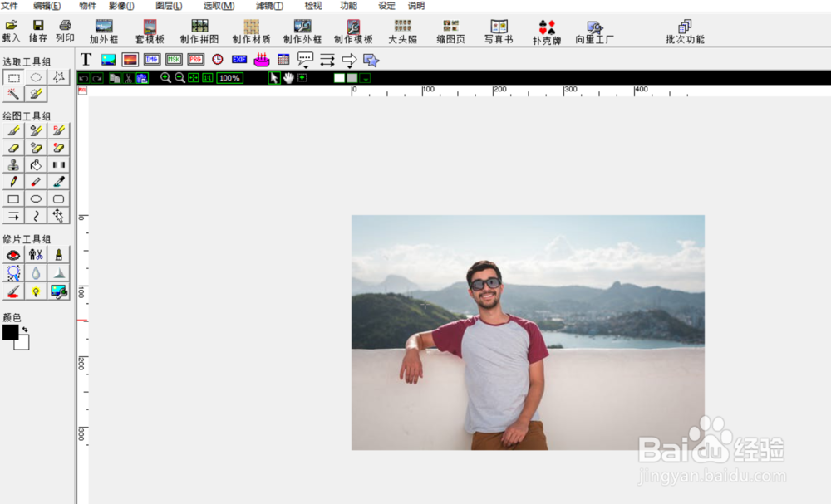Screen dimensions: 831x504
Task: Click the calendar object icon
Action: (283, 59)
